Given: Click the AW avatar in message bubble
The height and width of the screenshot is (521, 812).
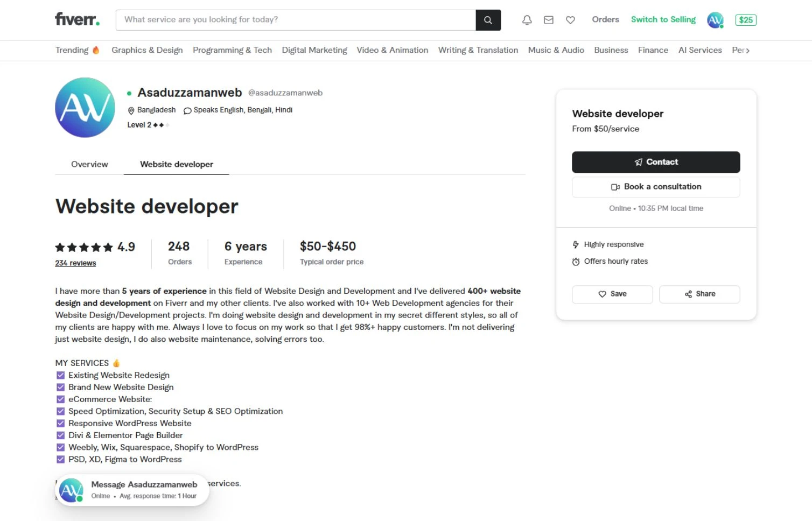Looking at the screenshot, I should point(71,490).
